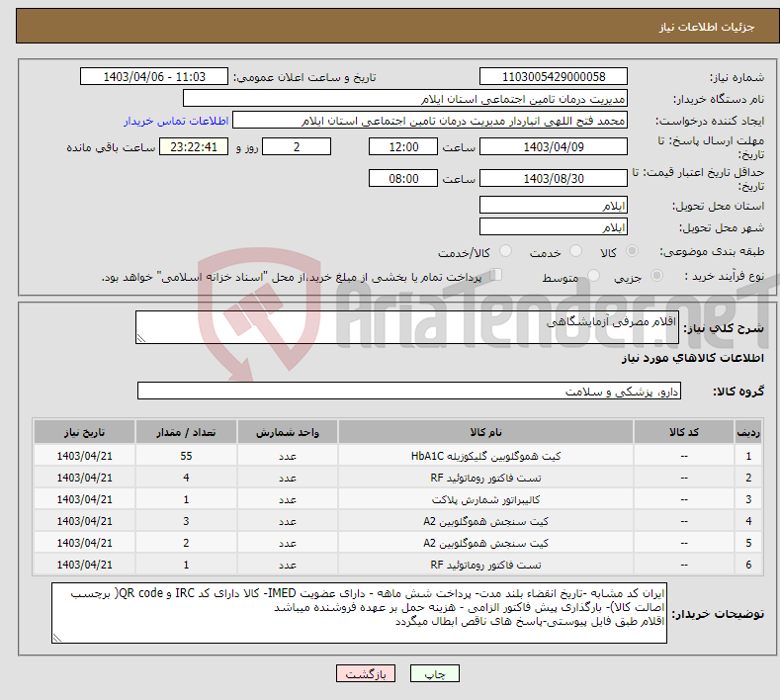The width and height of the screenshot is (780, 700).
Task: Click the تاریخ نیاز column header
Action: coord(85,432)
